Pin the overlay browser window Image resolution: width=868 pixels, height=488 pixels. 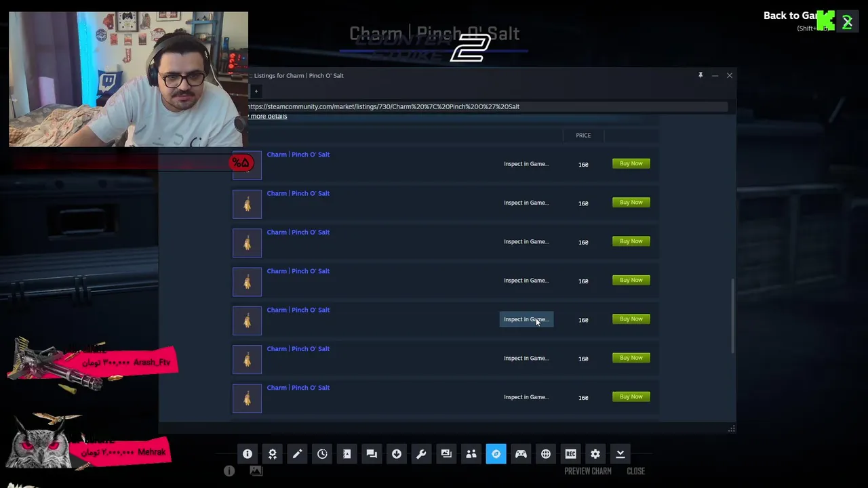point(701,75)
